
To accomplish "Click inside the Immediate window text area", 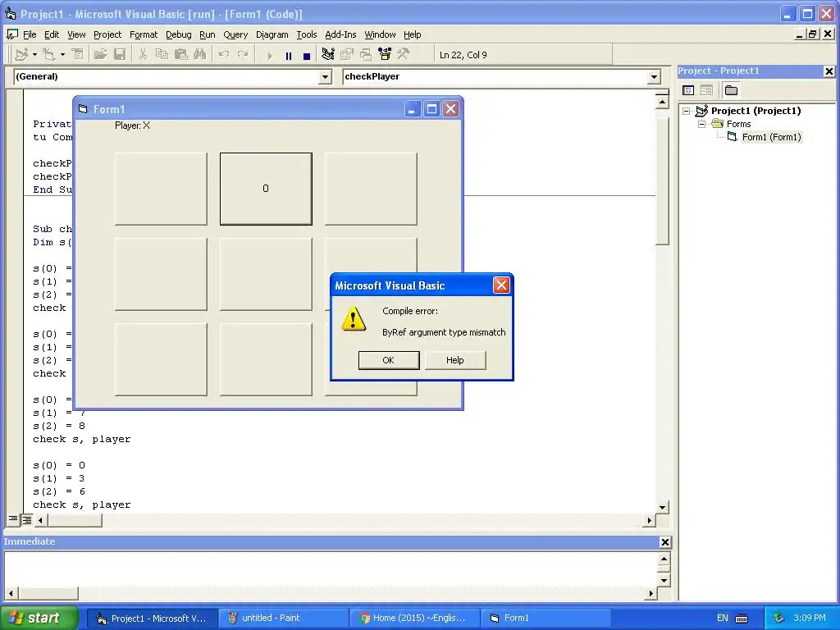I will tap(331, 569).
